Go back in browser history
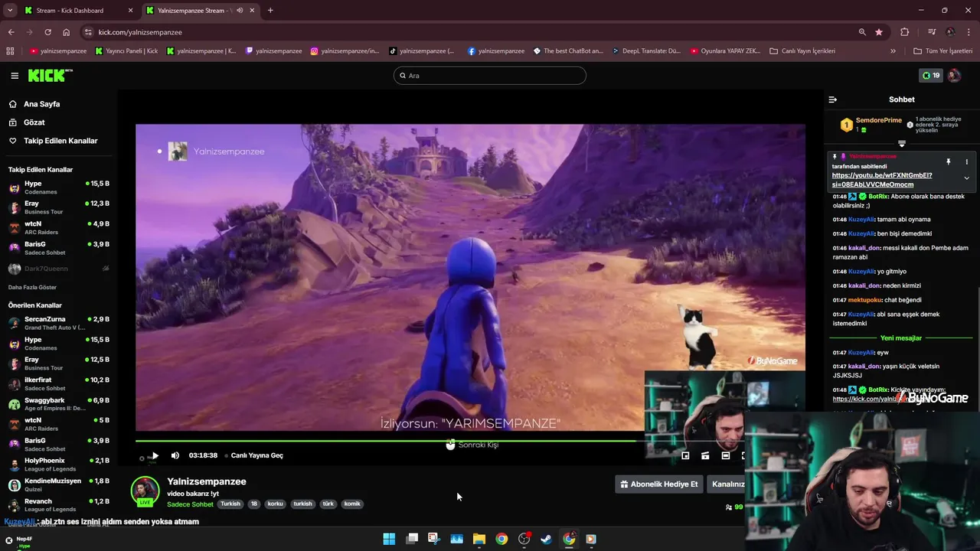This screenshot has height=551, width=980. (x=11, y=32)
